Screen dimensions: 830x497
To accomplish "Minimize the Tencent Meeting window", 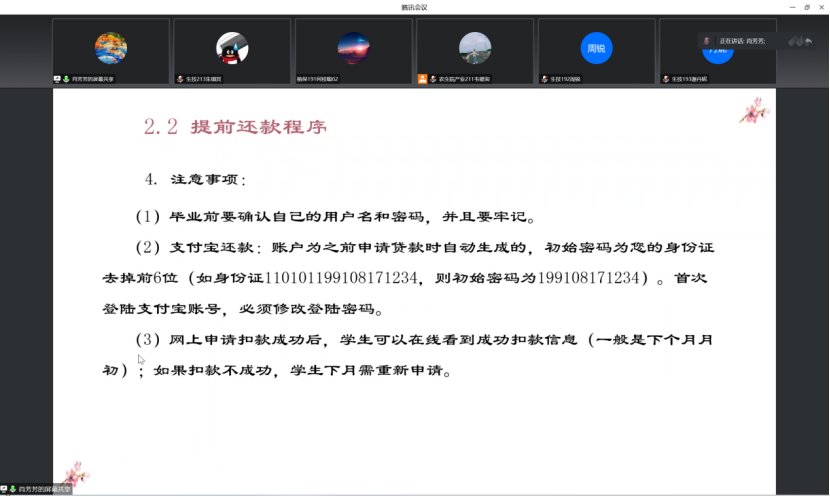I will 790,6.
